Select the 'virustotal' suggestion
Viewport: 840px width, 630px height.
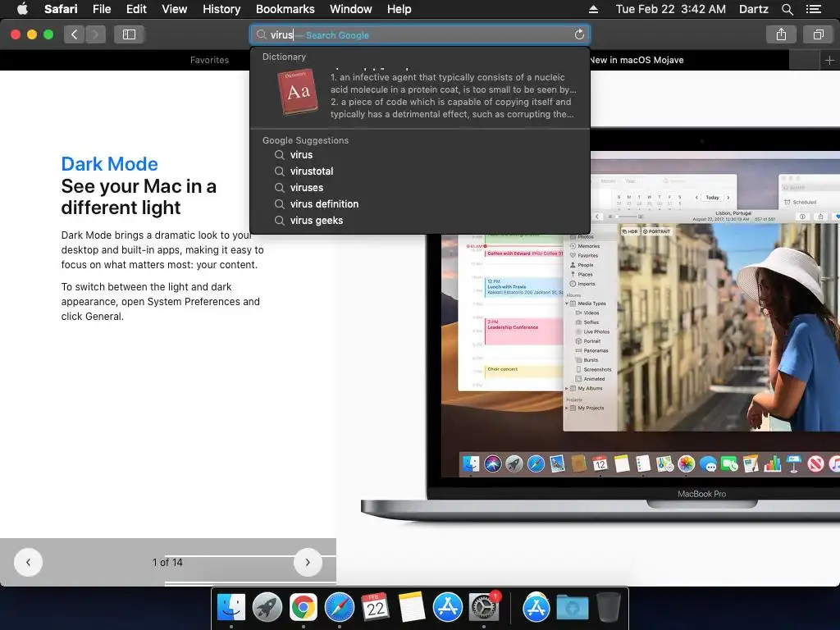[x=420, y=171]
